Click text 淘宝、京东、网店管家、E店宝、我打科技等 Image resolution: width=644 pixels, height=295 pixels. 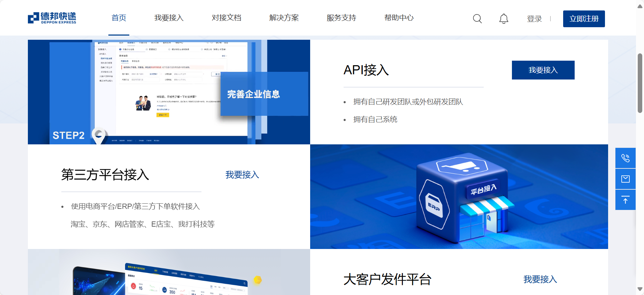click(x=143, y=224)
